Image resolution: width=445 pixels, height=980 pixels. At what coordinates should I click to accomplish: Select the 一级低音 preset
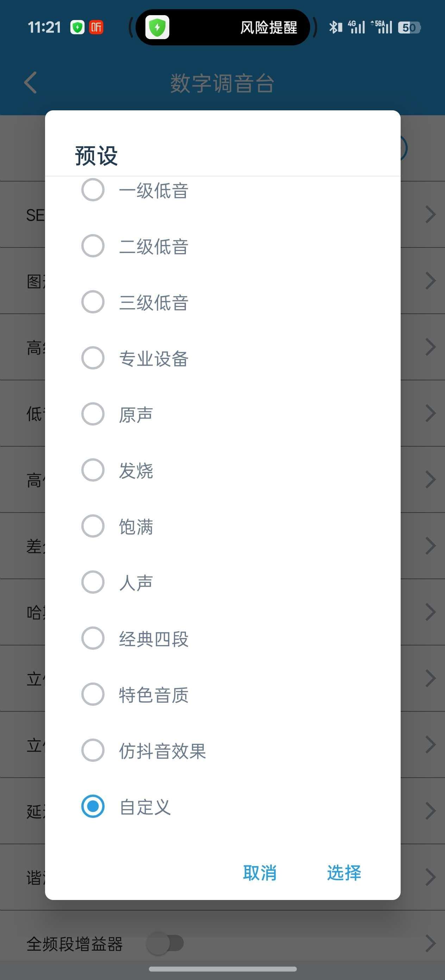pos(93,190)
